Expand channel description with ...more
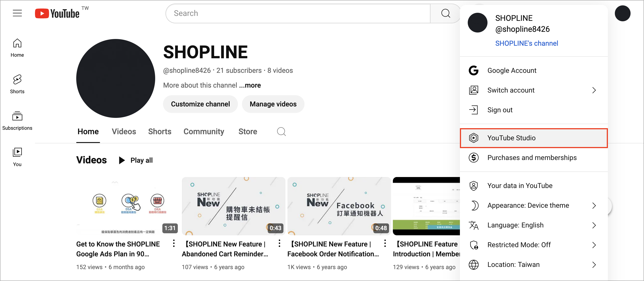644x281 pixels. point(250,85)
